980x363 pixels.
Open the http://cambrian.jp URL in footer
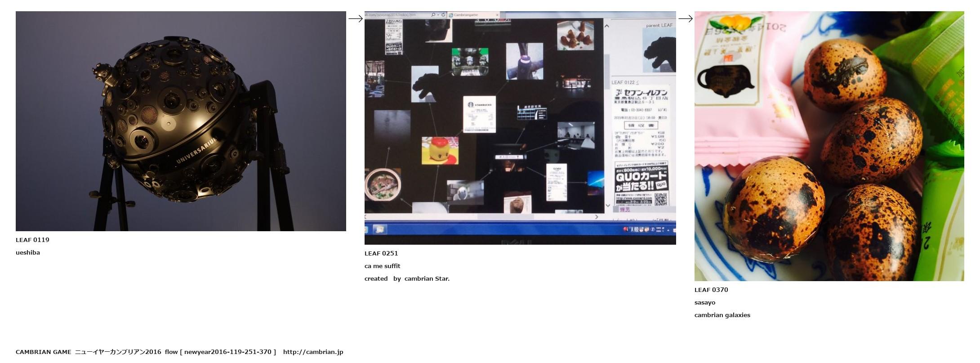[x=313, y=352]
